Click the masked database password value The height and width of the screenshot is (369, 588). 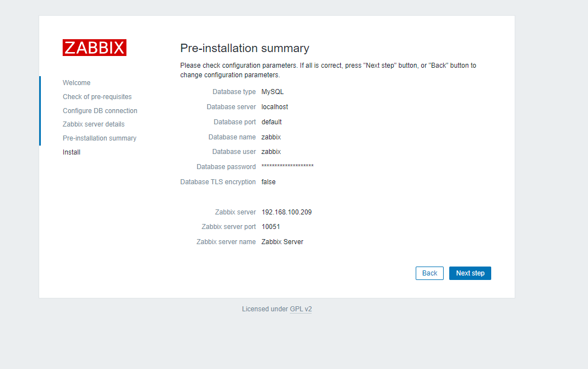coord(287,167)
